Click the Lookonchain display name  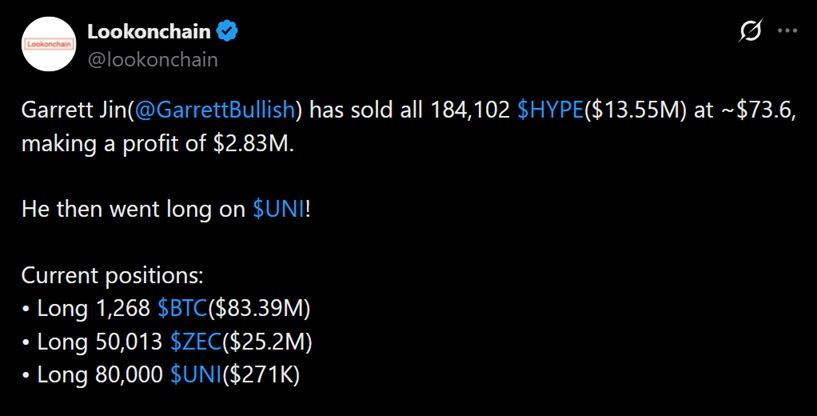pyautogui.click(x=149, y=31)
